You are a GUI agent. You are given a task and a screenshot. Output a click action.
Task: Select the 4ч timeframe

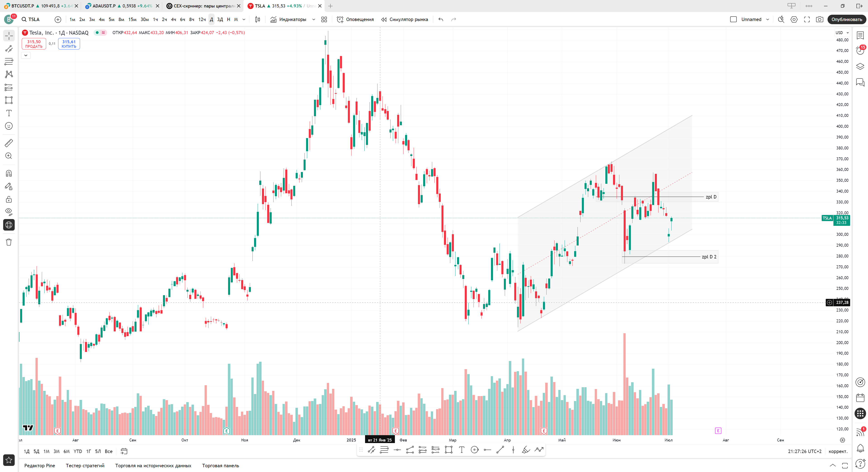tap(173, 19)
